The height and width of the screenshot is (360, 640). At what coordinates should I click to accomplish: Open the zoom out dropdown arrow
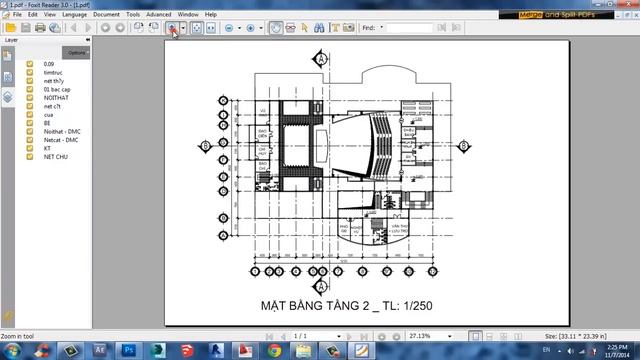(239, 28)
